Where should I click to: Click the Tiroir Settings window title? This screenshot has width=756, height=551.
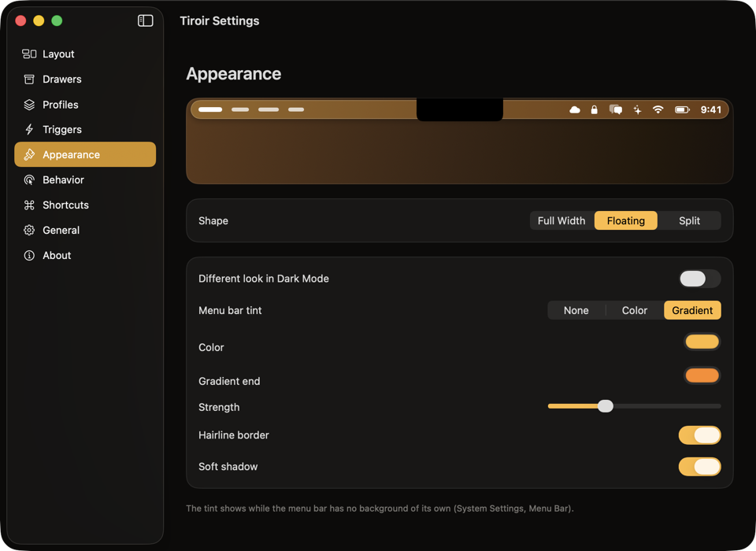[220, 20]
